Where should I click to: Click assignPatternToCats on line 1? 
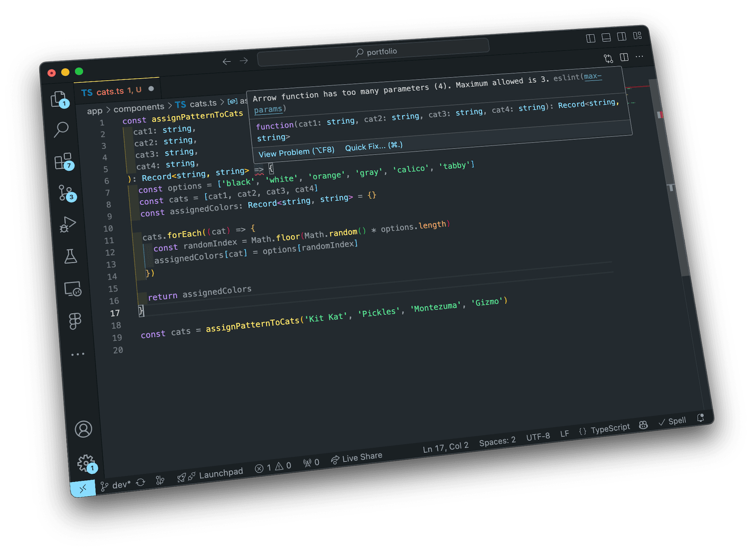197,115
